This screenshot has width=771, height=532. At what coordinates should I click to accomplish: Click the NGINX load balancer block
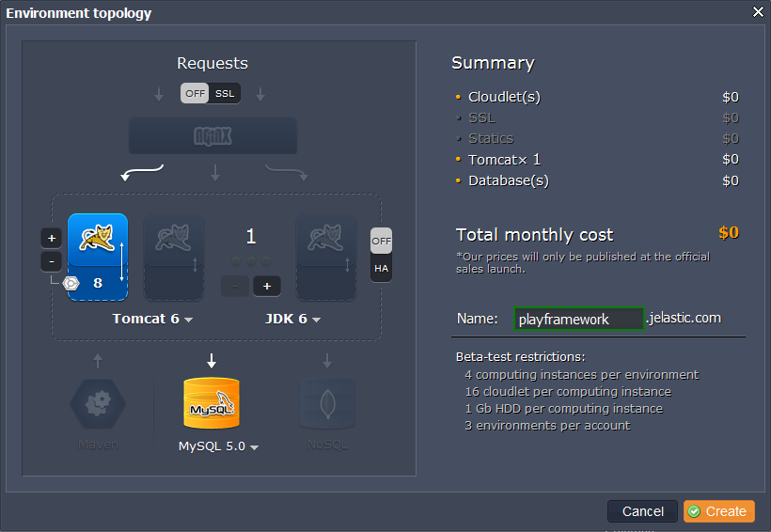(212, 135)
